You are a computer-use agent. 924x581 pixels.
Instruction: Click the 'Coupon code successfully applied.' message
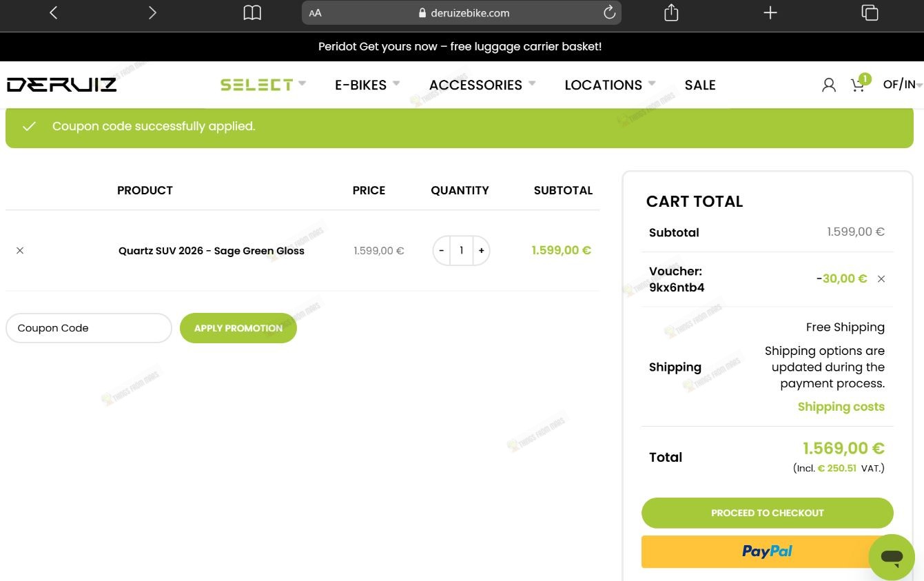pos(154,126)
